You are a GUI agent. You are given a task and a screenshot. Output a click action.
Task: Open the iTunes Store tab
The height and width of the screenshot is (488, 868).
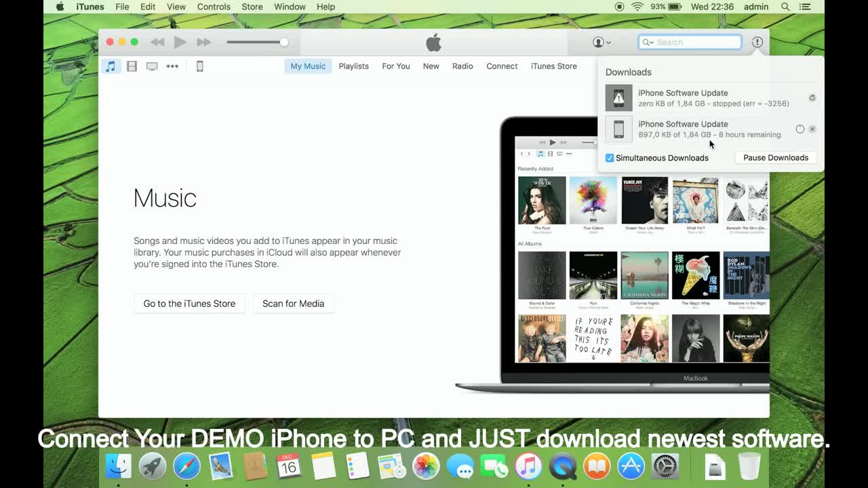[554, 66]
